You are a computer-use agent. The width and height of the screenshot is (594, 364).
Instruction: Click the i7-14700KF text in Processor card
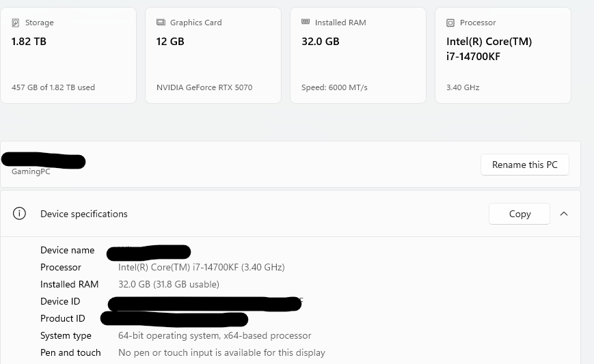474,57
